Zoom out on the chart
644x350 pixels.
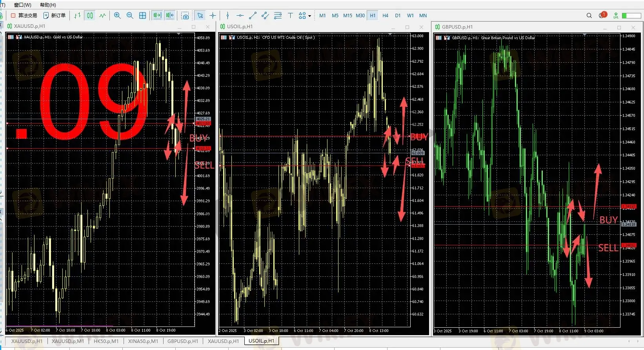[x=130, y=16]
